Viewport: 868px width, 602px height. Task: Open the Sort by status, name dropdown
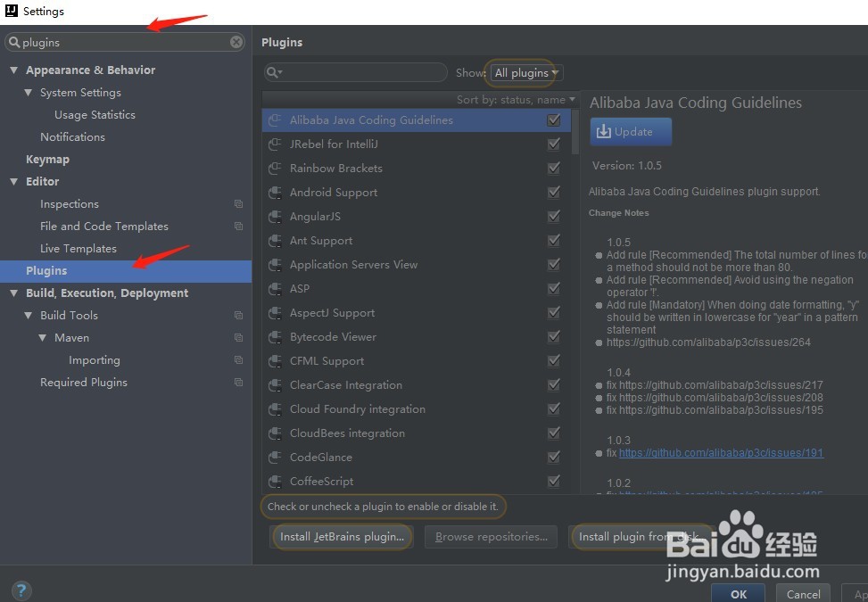(x=516, y=100)
